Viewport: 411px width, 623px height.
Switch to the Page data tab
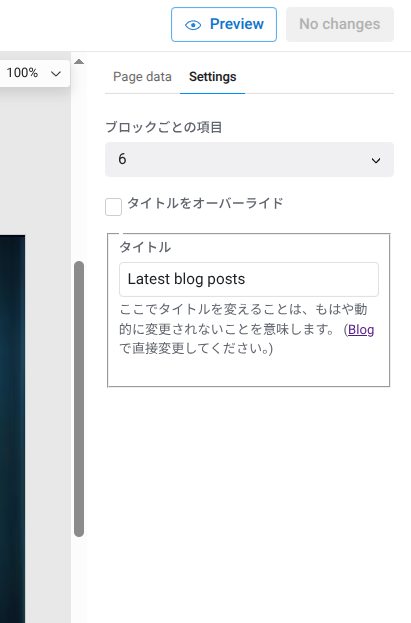pyautogui.click(x=142, y=77)
